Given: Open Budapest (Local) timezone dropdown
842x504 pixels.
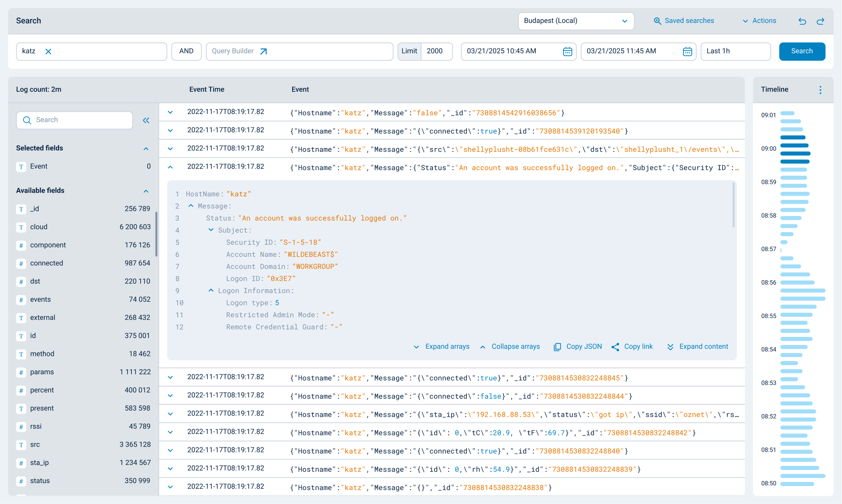Looking at the screenshot, I should [x=576, y=21].
